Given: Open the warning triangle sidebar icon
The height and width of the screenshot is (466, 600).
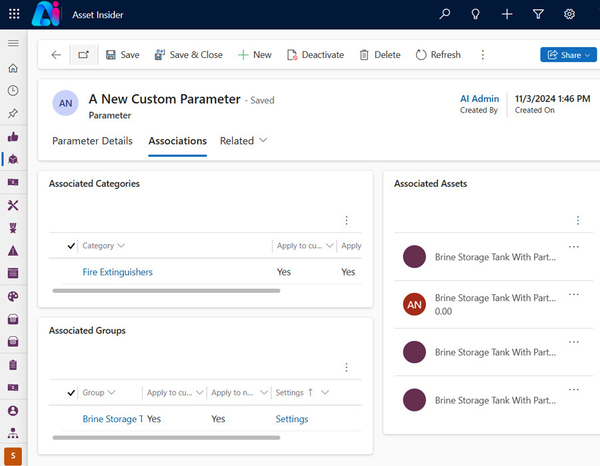Looking at the screenshot, I should (x=13, y=251).
